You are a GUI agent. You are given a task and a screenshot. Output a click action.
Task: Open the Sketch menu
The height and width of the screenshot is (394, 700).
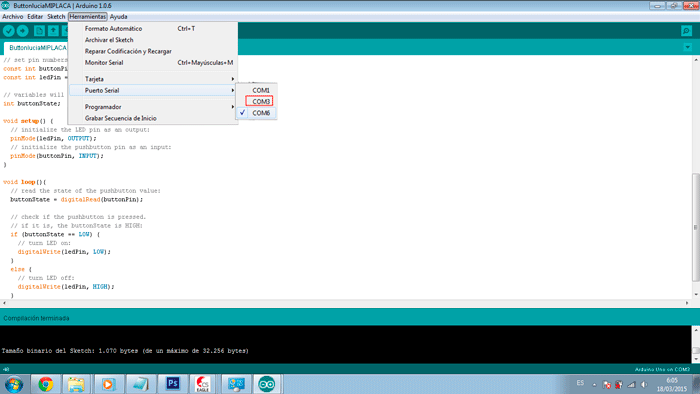coord(56,17)
